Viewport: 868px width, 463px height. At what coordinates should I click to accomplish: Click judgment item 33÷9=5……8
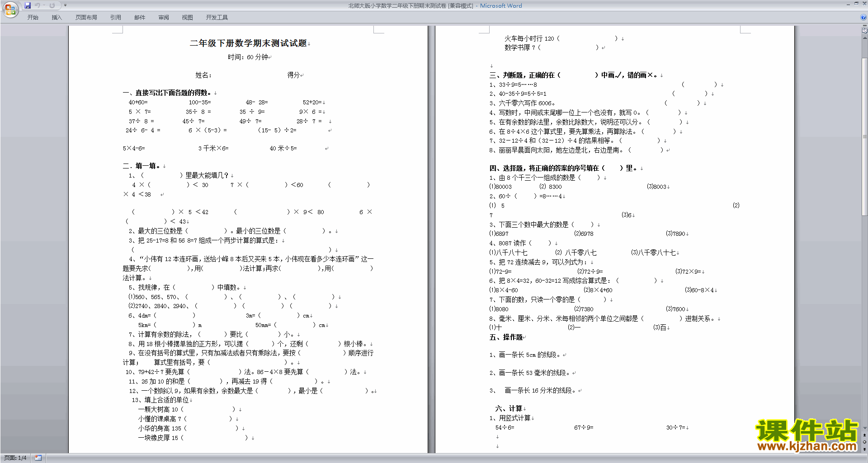tap(513, 84)
